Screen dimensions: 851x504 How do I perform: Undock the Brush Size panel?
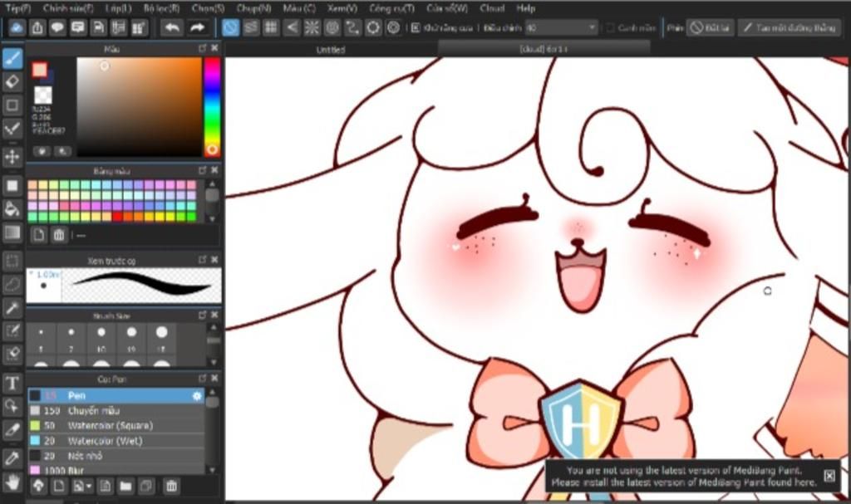click(203, 315)
